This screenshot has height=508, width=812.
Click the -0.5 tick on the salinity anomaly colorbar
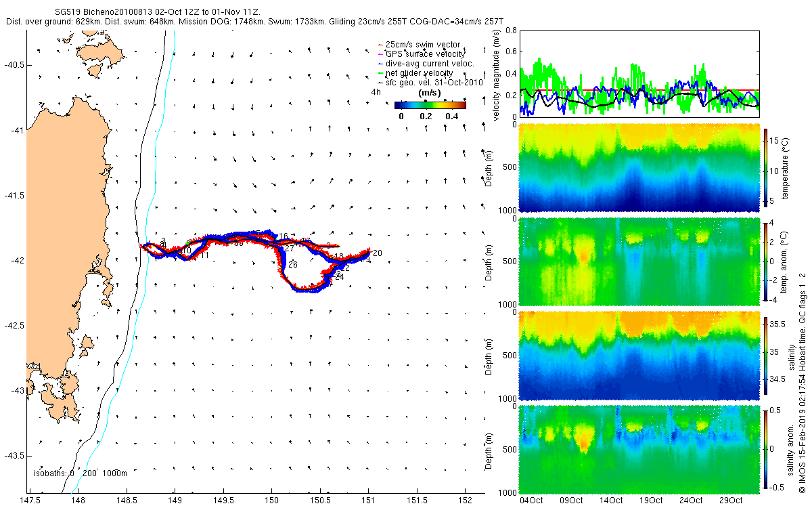pyautogui.click(x=778, y=486)
